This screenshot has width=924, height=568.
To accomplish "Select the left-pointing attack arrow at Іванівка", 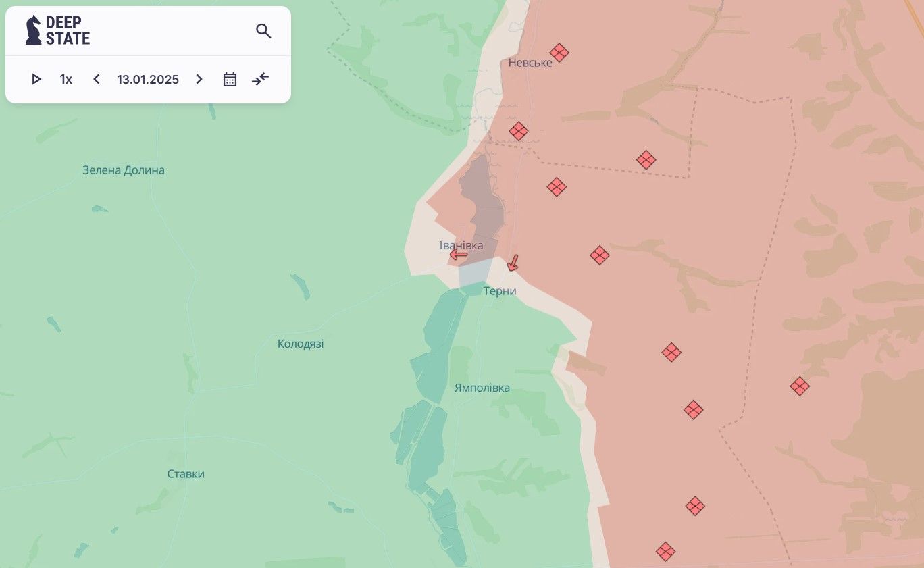I will (x=459, y=255).
